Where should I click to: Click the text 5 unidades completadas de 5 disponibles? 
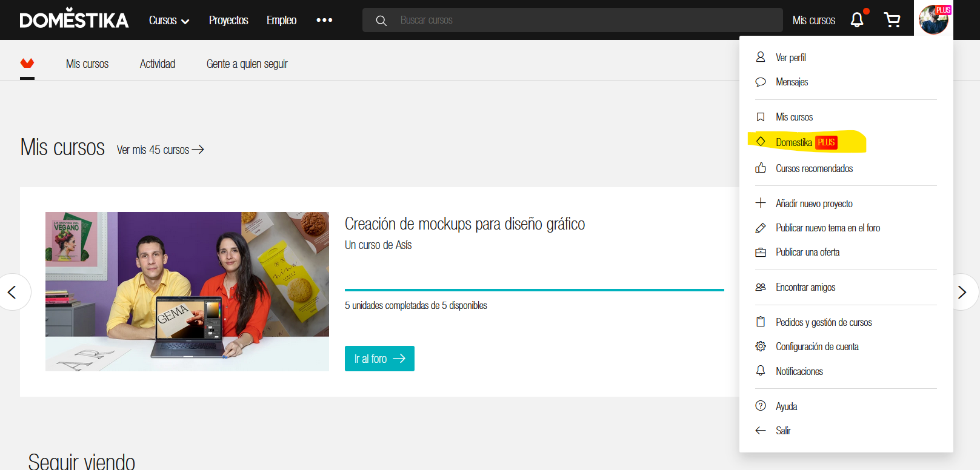416,305
